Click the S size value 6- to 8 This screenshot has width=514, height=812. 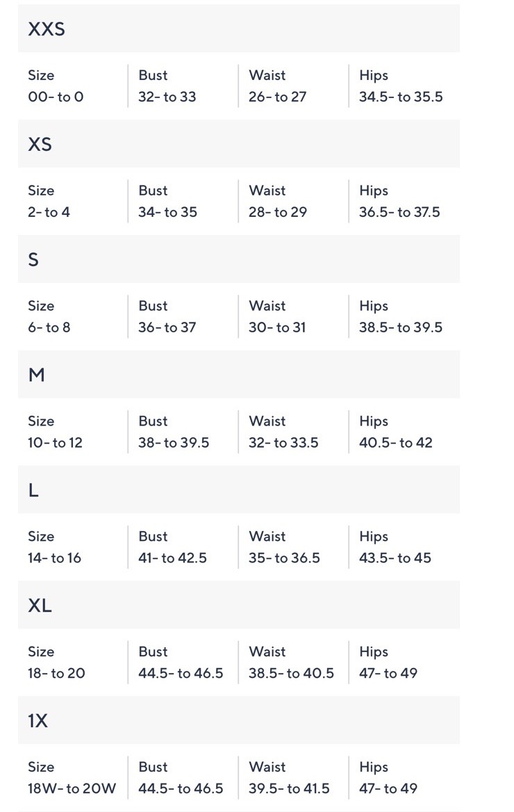point(49,327)
